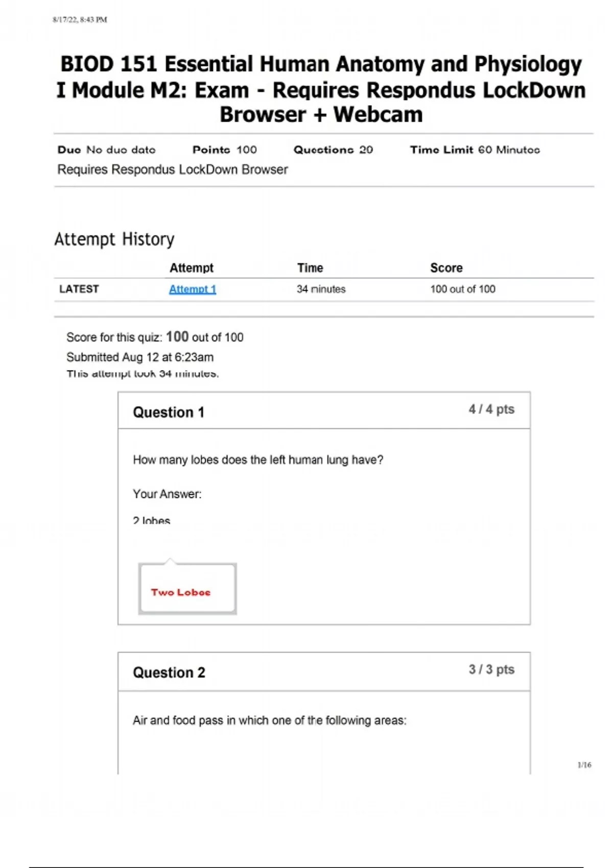Open the Attempt 1 link

(193, 289)
